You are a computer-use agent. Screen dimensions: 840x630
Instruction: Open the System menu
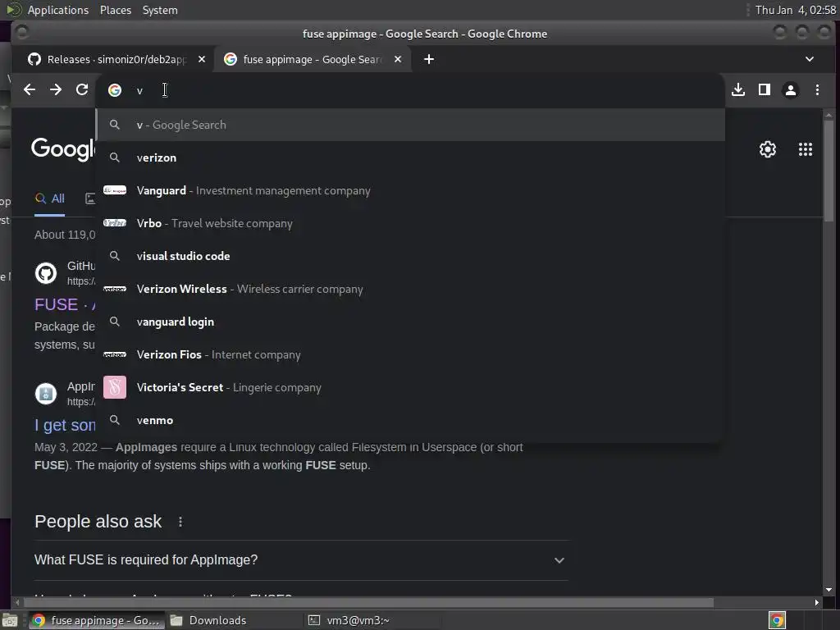click(x=160, y=10)
